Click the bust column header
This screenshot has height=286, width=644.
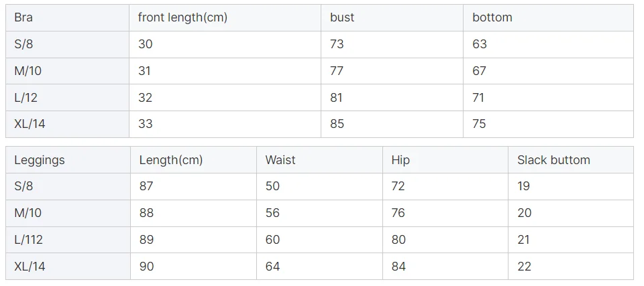tap(341, 17)
